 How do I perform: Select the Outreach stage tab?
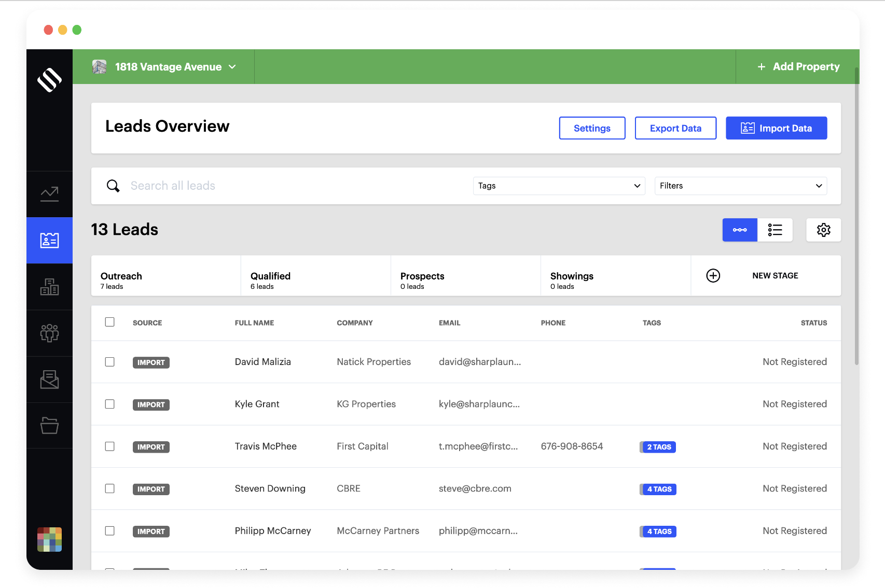click(x=166, y=276)
